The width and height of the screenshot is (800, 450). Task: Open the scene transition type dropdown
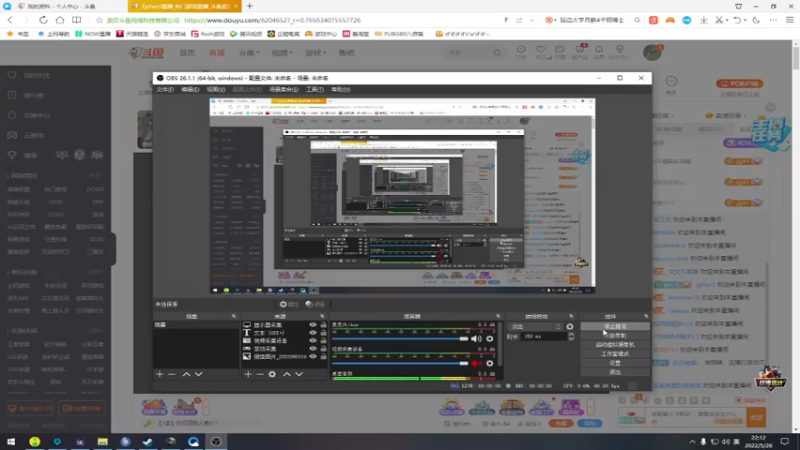coord(536,327)
